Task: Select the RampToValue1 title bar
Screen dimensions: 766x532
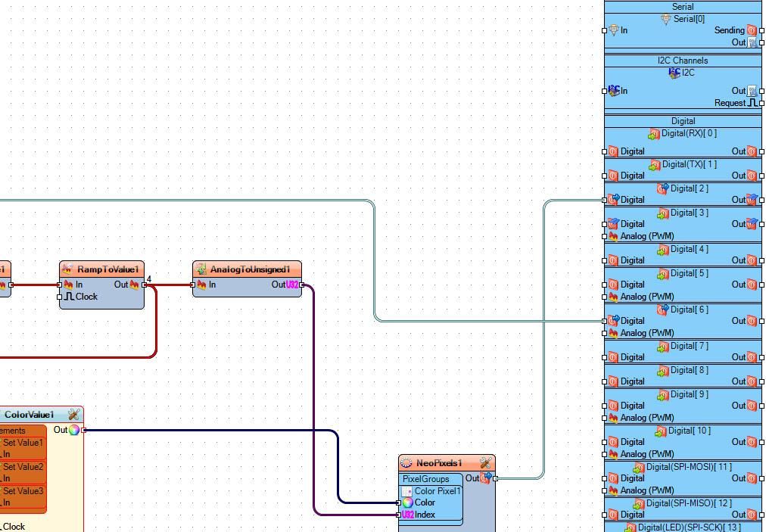Action: point(101,269)
